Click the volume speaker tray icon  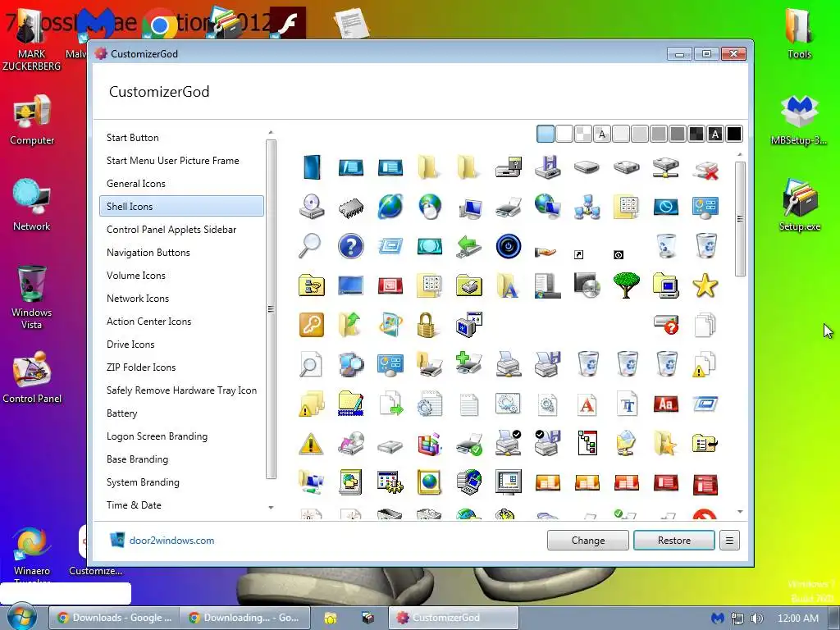(x=756, y=619)
